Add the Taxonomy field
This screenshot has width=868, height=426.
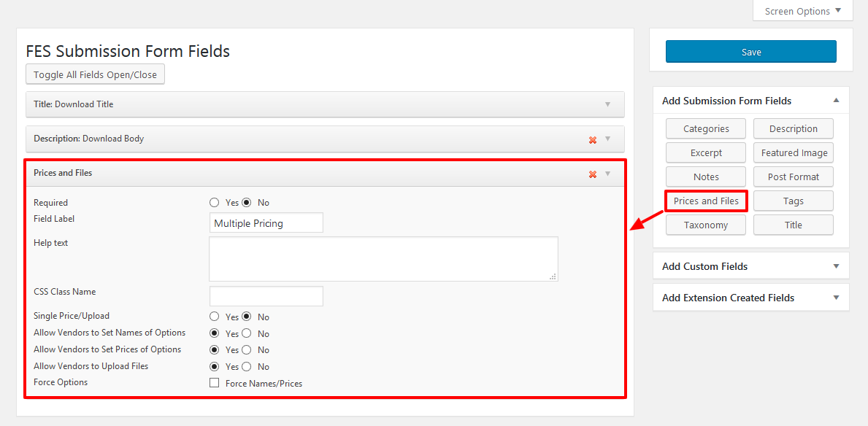(x=705, y=225)
